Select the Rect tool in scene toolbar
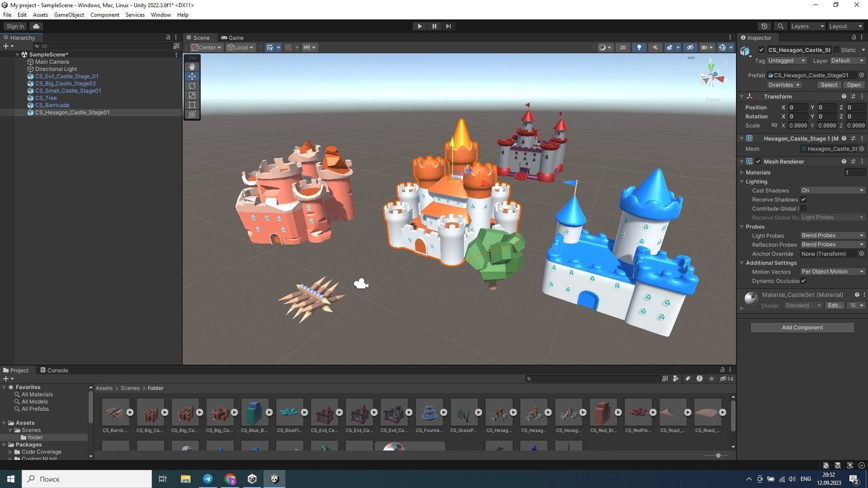Viewport: 868px width, 488px height. point(192,105)
